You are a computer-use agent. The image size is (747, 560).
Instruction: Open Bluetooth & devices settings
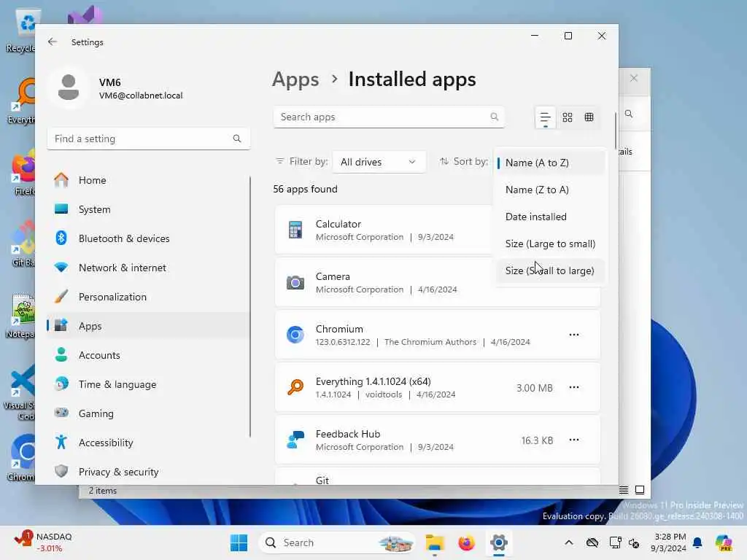tap(147, 238)
